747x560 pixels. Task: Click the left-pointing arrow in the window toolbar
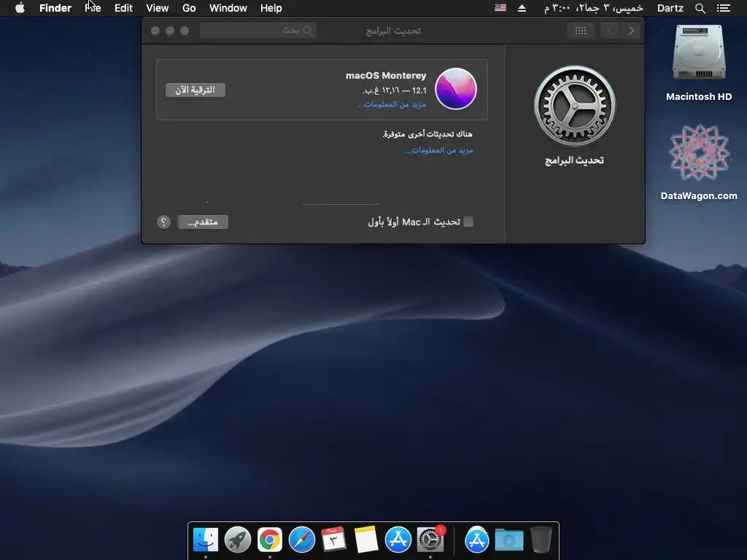tap(610, 31)
